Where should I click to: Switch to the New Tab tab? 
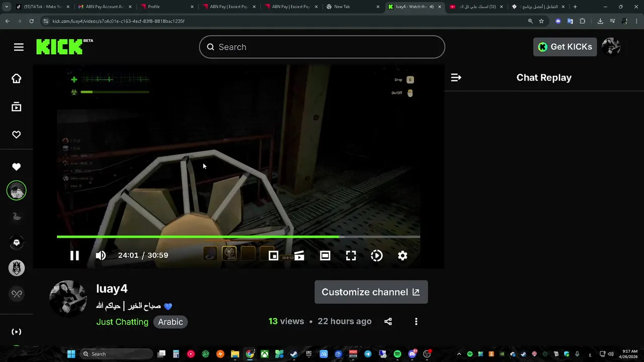[351, 7]
